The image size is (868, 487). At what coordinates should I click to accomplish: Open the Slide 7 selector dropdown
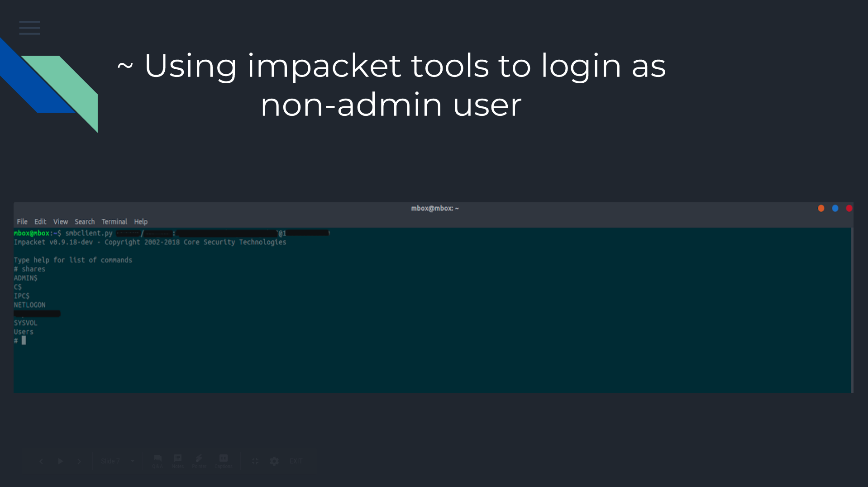coord(118,461)
